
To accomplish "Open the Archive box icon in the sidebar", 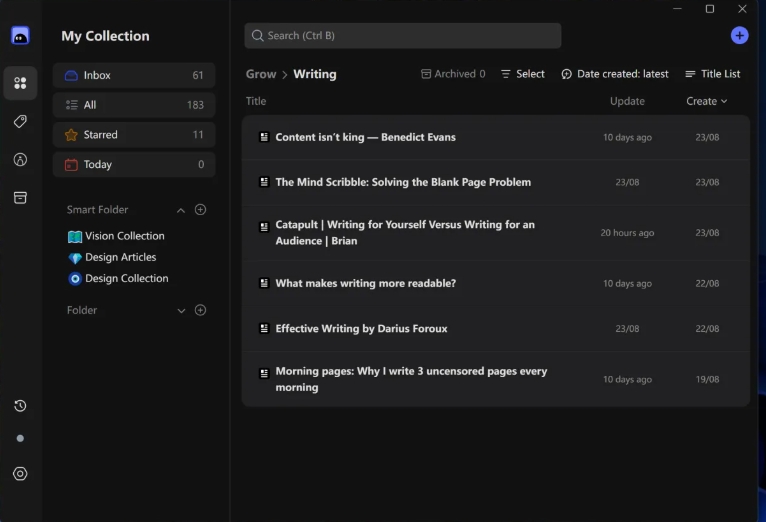I will (x=20, y=197).
